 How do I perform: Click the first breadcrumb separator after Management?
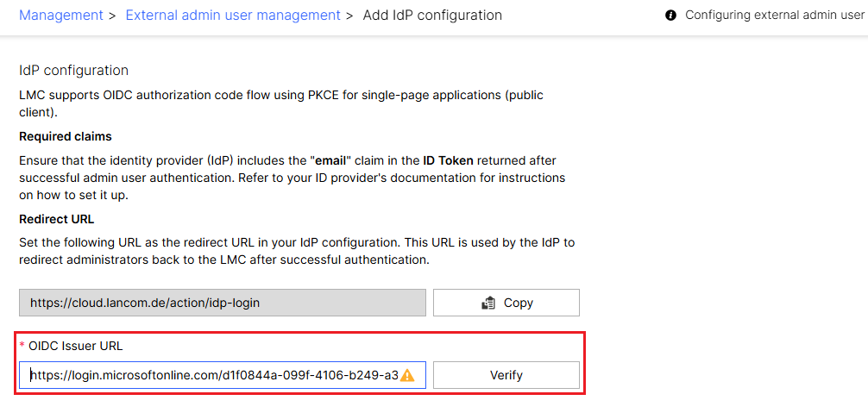point(112,16)
